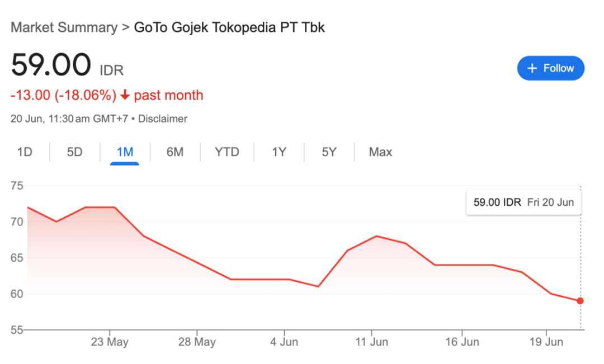Click the Market Summary breadcrumb
This screenshot has width=604, height=364.
click(64, 27)
